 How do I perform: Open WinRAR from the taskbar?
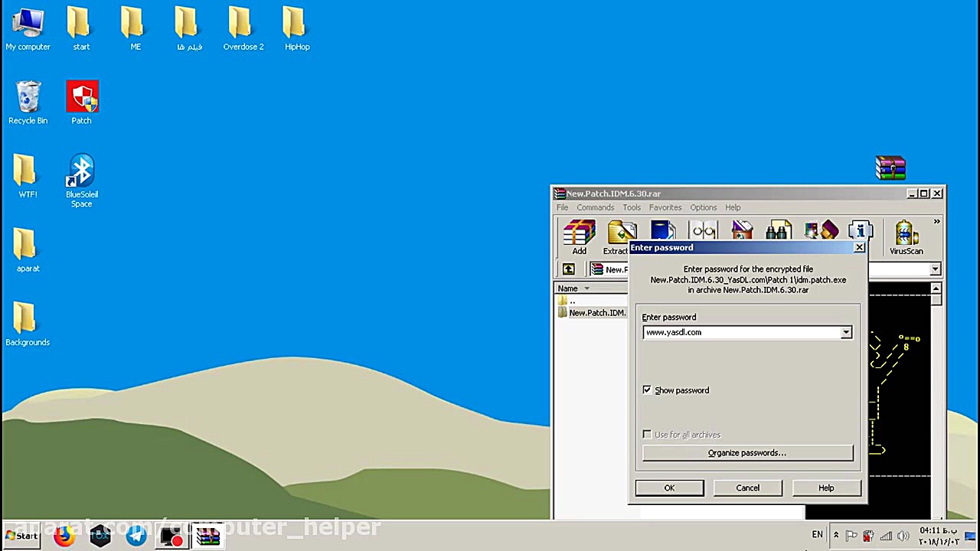(x=208, y=536)
